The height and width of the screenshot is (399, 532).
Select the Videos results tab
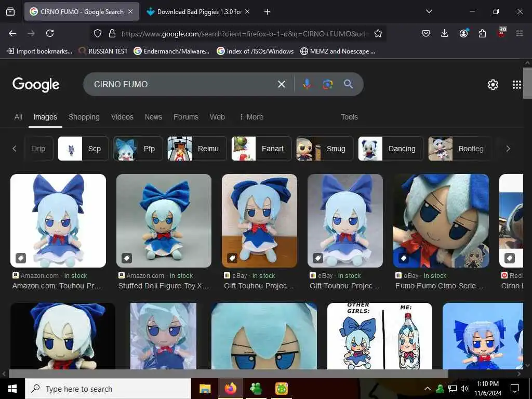coord(122,117)
